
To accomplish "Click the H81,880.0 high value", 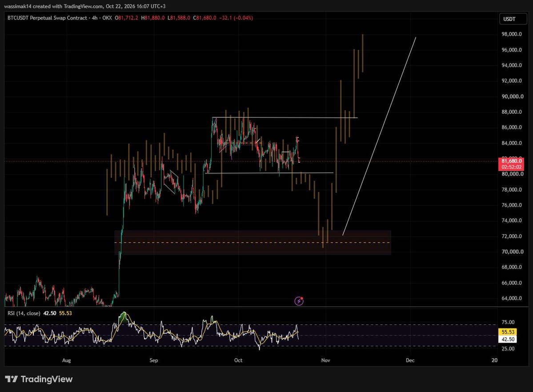I will pyautogui.click(x=152, y=18).
